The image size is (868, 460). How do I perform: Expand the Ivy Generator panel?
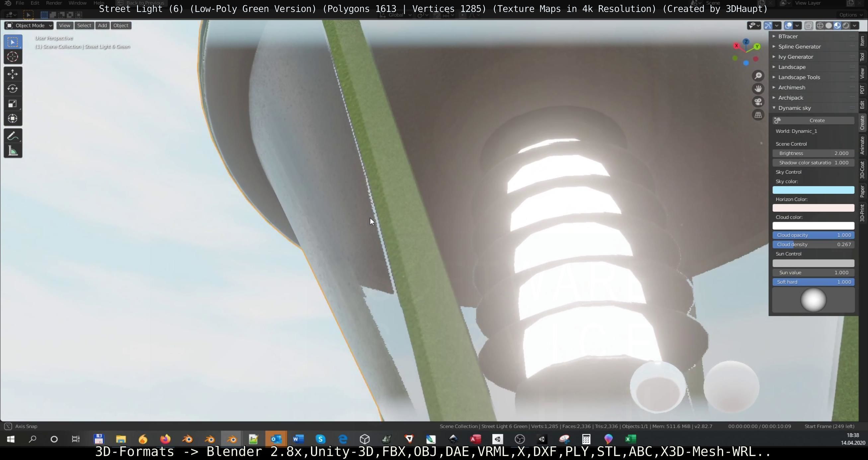(x=814, y=57)
